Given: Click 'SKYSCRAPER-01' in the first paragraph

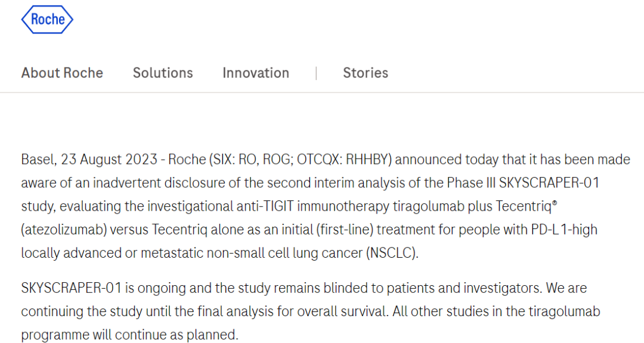Looking at the screenshot, I should coord(549,183).
